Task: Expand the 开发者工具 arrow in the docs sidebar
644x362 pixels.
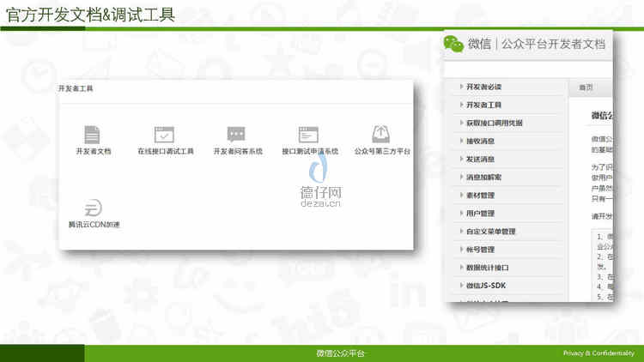Action: point(461,105)
